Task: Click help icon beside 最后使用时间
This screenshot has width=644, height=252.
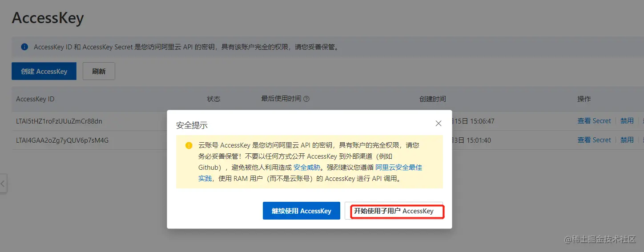Action: 306,99
